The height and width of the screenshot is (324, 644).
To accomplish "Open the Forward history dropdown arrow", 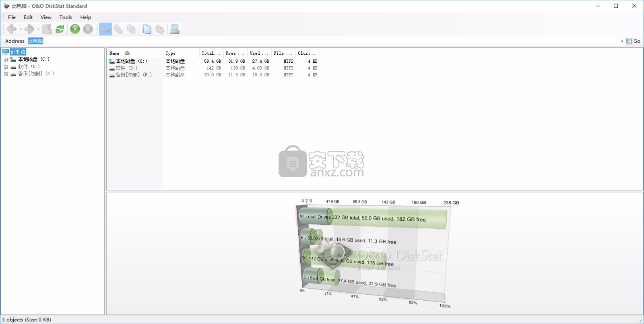I will [x=38, y=29].
